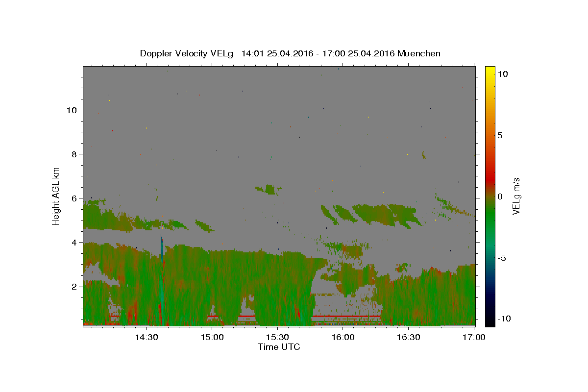This screenshot has width=588, height=392.
Task: Click the Time UTC axis title
Action: (279, 347)
